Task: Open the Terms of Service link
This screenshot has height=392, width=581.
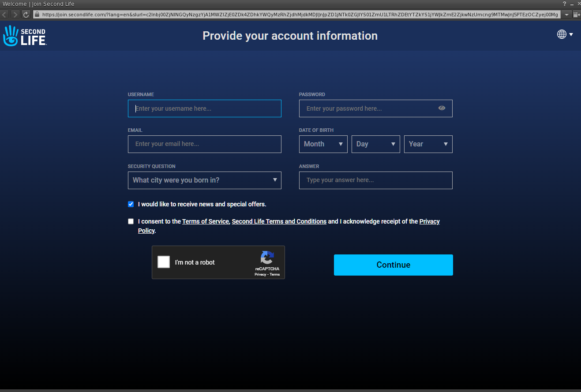Action: (x=206, y=221)
